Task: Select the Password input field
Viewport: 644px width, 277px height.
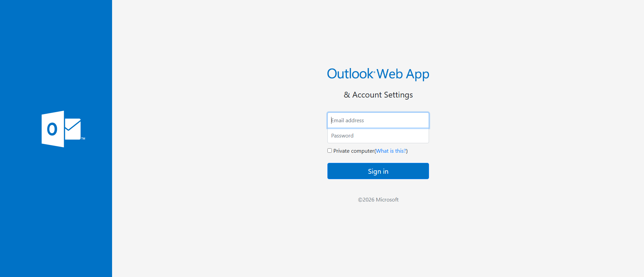Action: pos(378,135)
